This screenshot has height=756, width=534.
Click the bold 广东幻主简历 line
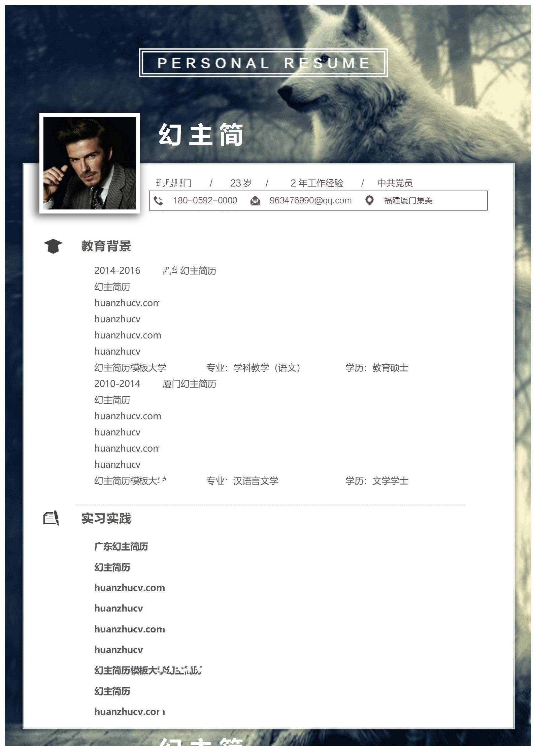(121, 546)
